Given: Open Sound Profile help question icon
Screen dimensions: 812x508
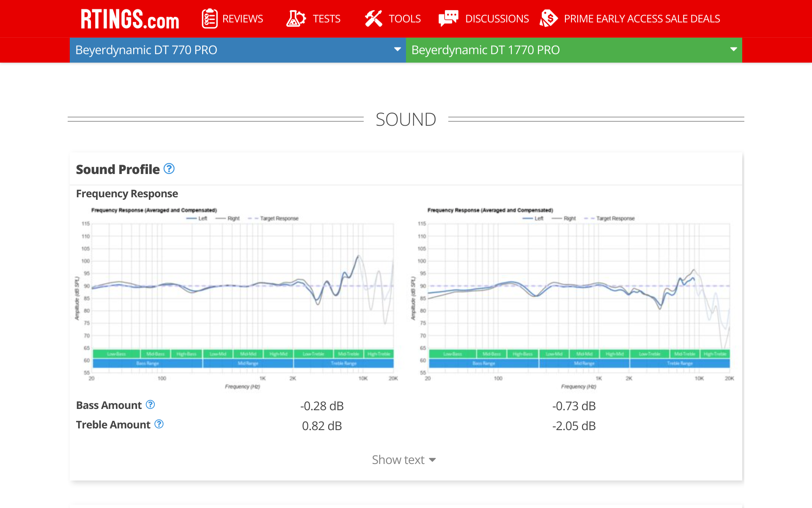Looking at the screenshot, I should tap(169, 169).
